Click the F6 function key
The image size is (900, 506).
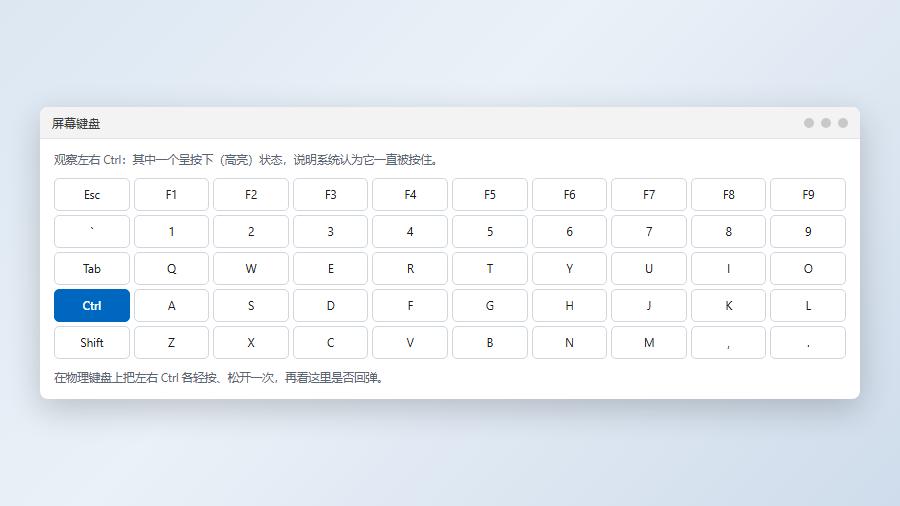tap(569, 194)
